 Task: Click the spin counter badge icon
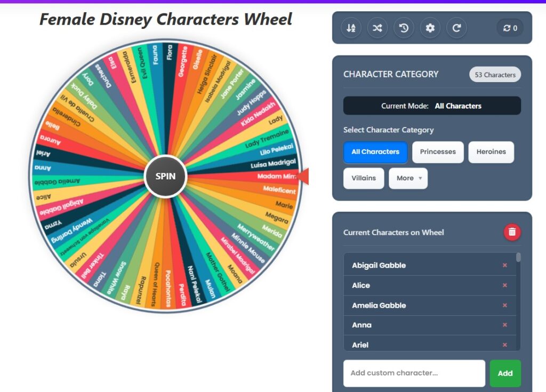tap(509, 28)
